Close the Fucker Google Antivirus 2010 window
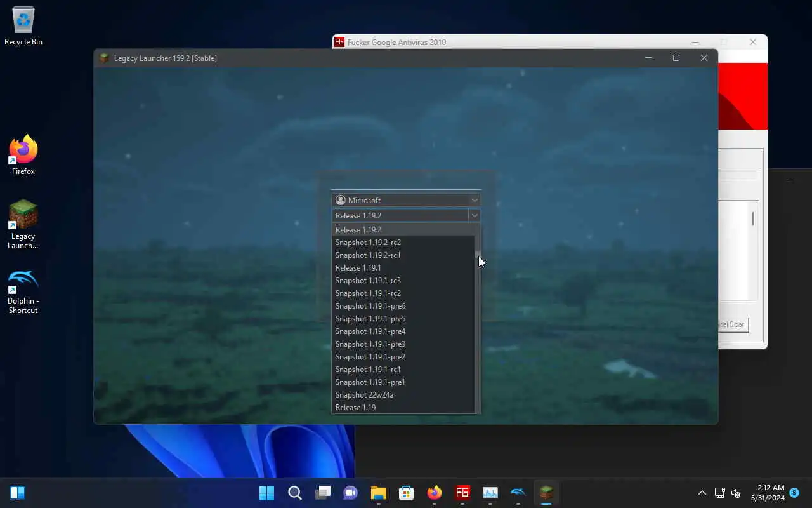812x508 pixels. coord(753,42)
